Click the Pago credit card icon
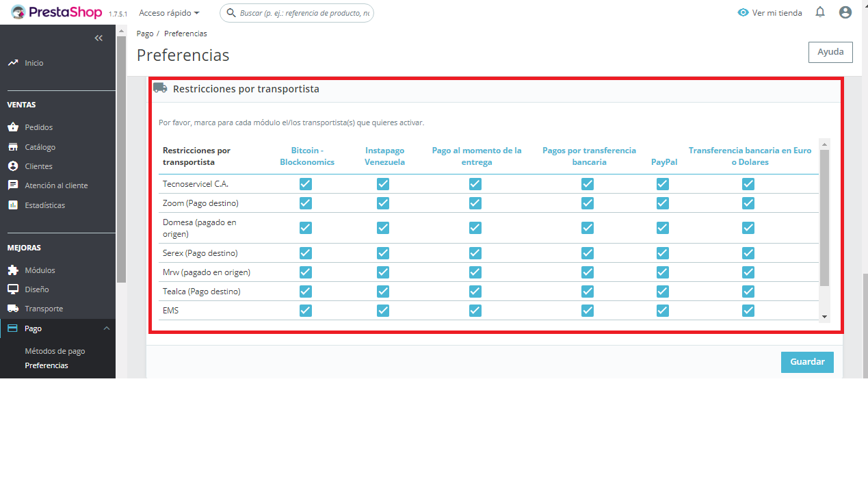Viewport: 868px width, 479px height. [12, 328]
